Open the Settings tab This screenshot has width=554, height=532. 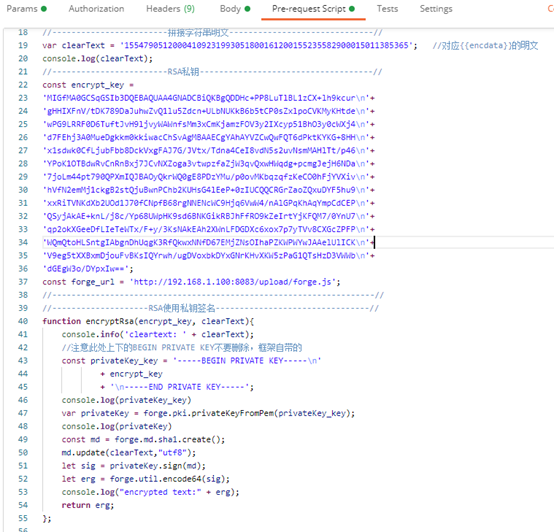(436, 9)
